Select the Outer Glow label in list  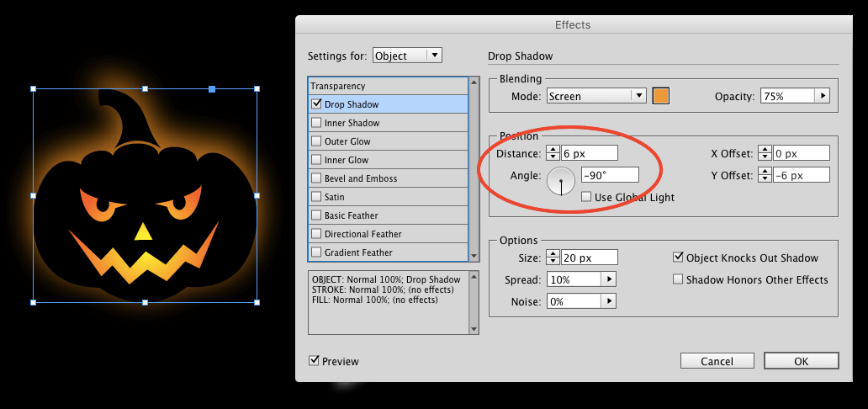point(347,141)
